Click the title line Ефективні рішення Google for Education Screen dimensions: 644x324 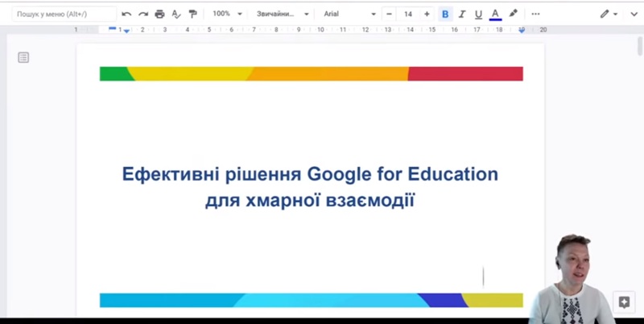click(310, 174)
